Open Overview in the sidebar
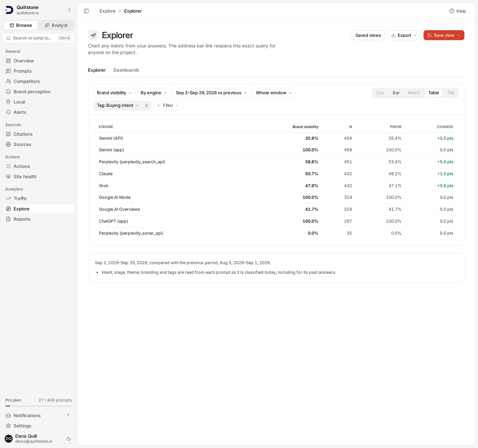Viewport: 478px width, 448px height. (x=38, y=61)
